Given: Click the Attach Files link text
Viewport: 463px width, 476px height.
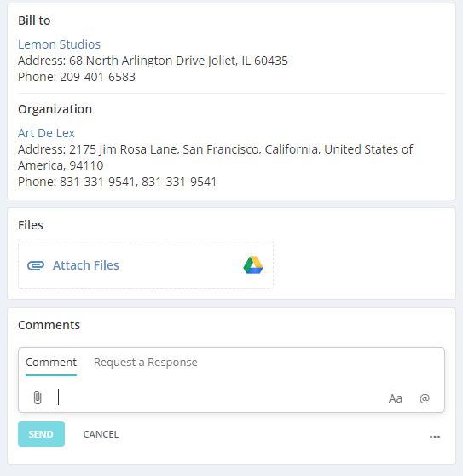Looking at the screenshot, I should pyautogui.click(x=86, y=265).
